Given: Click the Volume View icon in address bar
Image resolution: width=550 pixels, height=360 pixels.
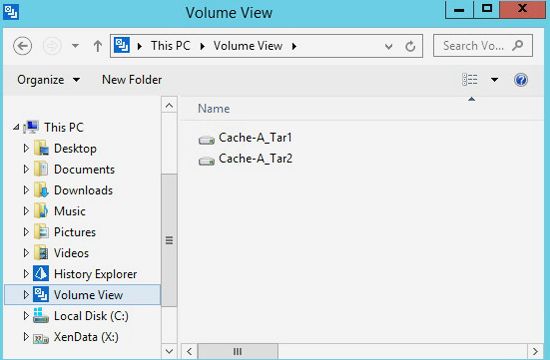Looking at the screenshot, I should click(122, 45).
